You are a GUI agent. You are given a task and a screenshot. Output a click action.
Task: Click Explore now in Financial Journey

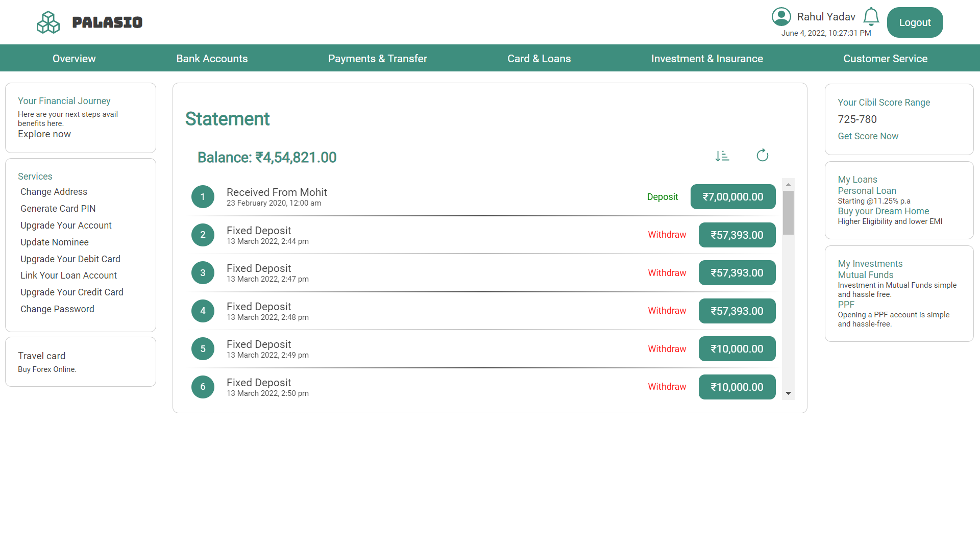coord(44,134)
